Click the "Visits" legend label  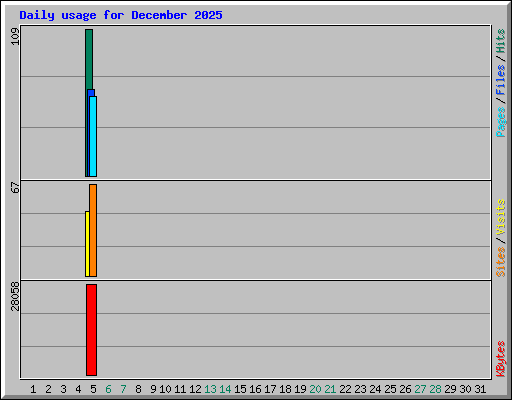click(x=500, y=217)
